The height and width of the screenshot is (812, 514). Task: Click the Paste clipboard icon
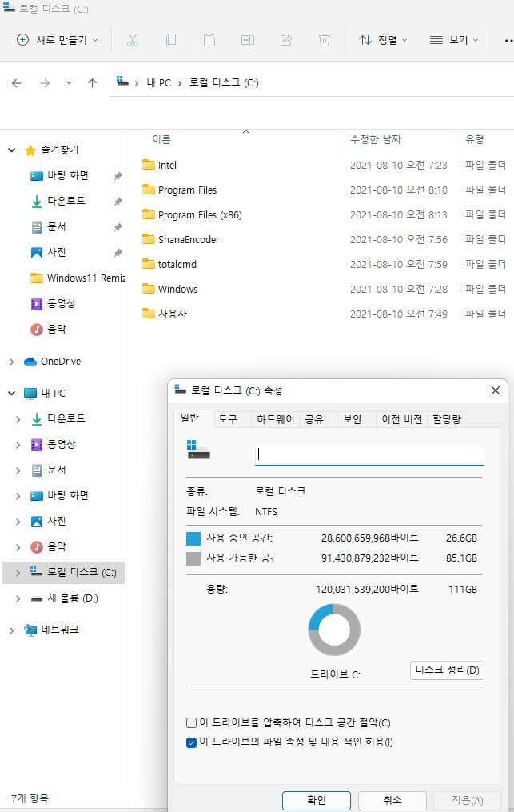[x=209, y=40]
